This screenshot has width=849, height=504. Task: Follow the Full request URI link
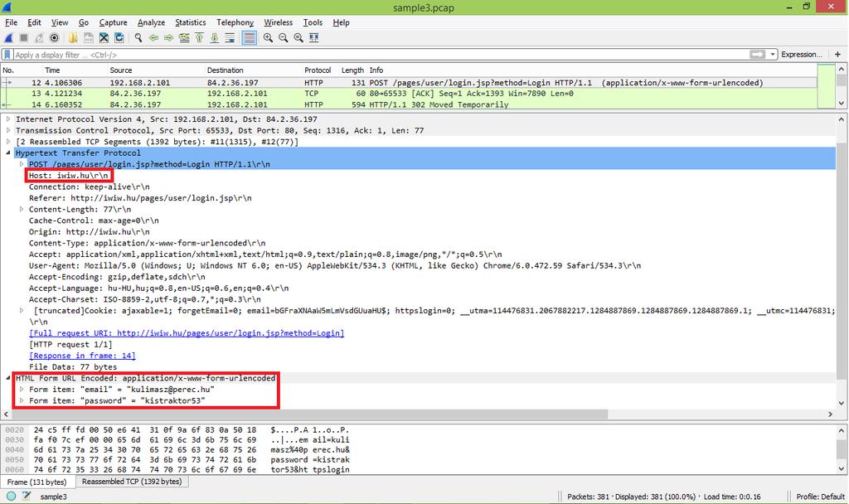(187, 333)
